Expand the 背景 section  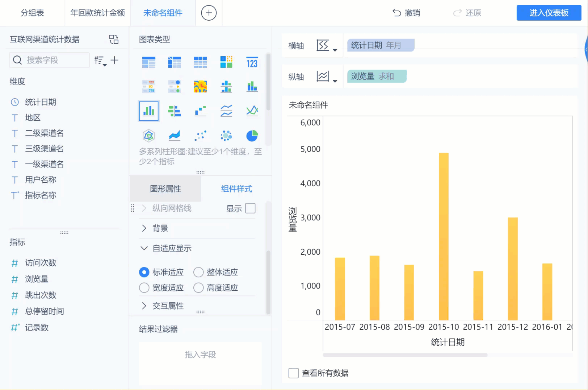point(144,228)
